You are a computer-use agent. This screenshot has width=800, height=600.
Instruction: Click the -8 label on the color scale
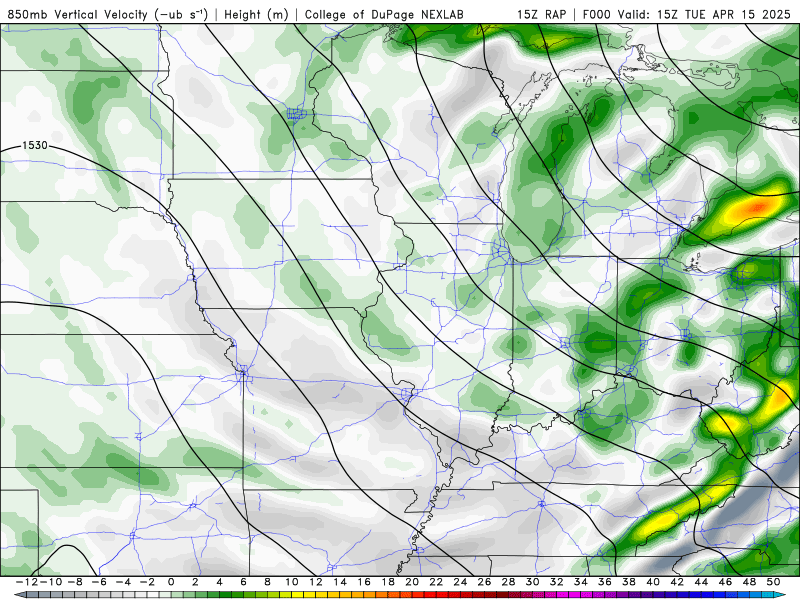click(75, 582)
